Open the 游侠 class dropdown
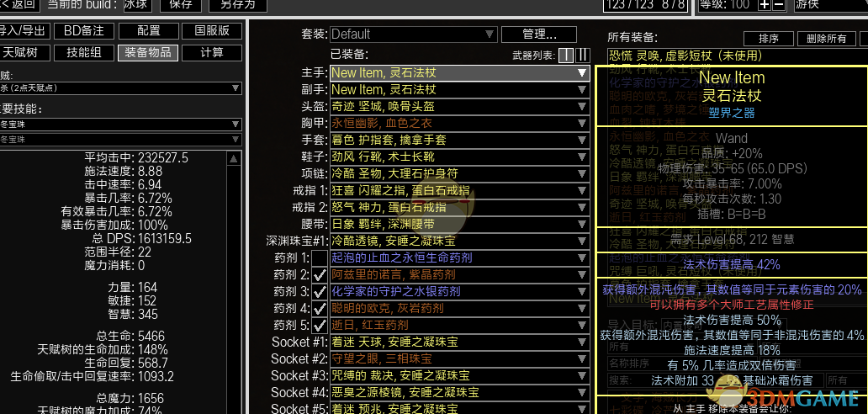868x414 pixels. (x=830, y=5)
